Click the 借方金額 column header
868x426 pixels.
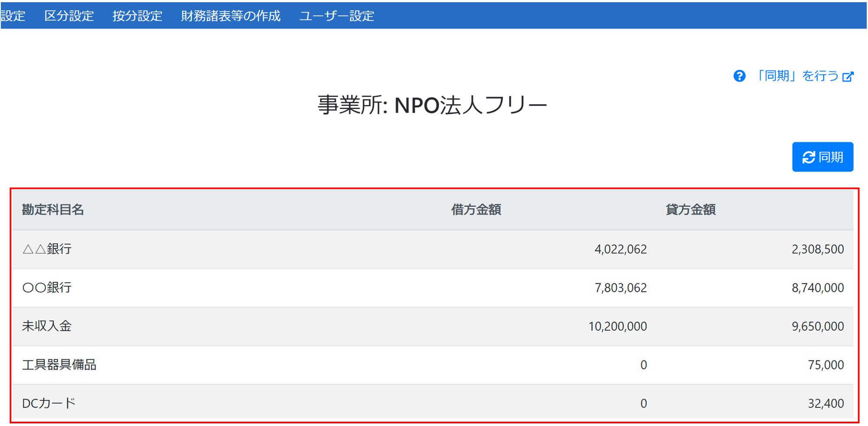476,210
